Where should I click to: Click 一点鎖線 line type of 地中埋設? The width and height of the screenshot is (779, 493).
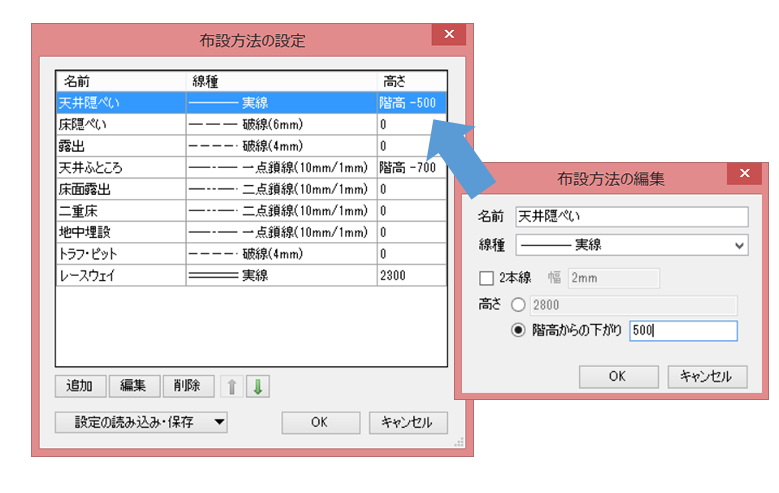[x=281, y=232]
